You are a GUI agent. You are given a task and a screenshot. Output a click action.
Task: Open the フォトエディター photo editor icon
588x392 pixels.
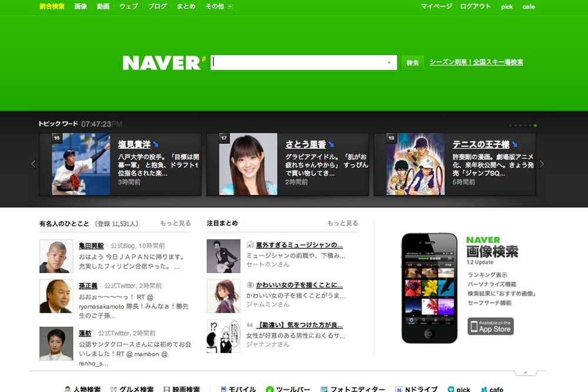point(324,390)
